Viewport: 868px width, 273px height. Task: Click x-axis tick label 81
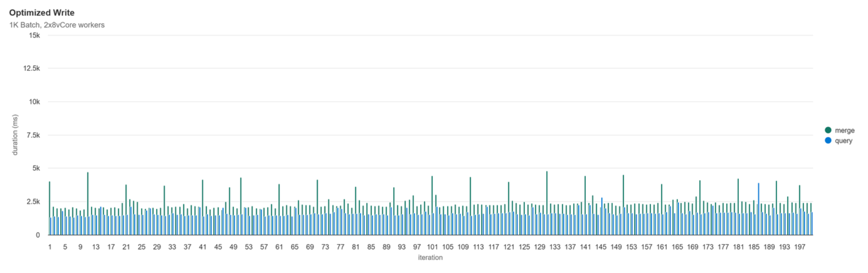coord(355,247)
